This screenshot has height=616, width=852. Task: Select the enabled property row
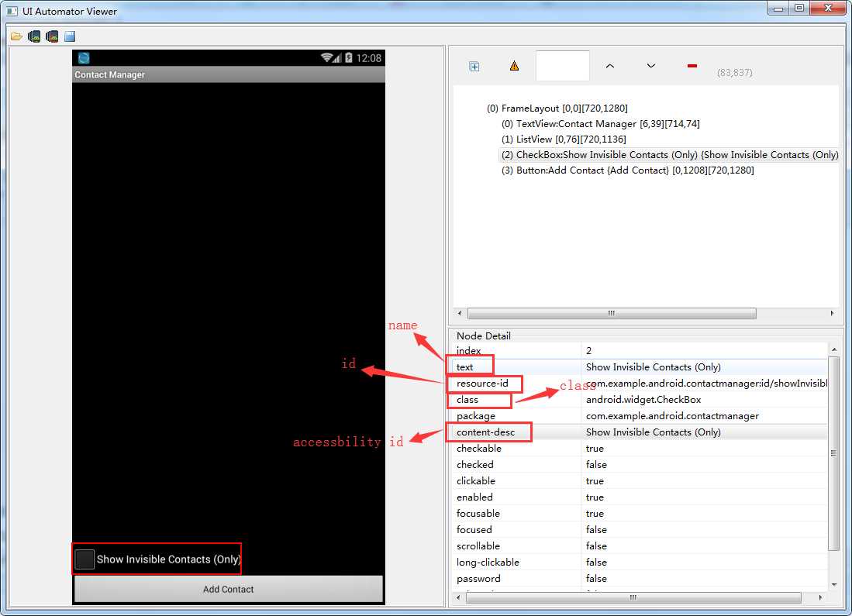[640, 497]
